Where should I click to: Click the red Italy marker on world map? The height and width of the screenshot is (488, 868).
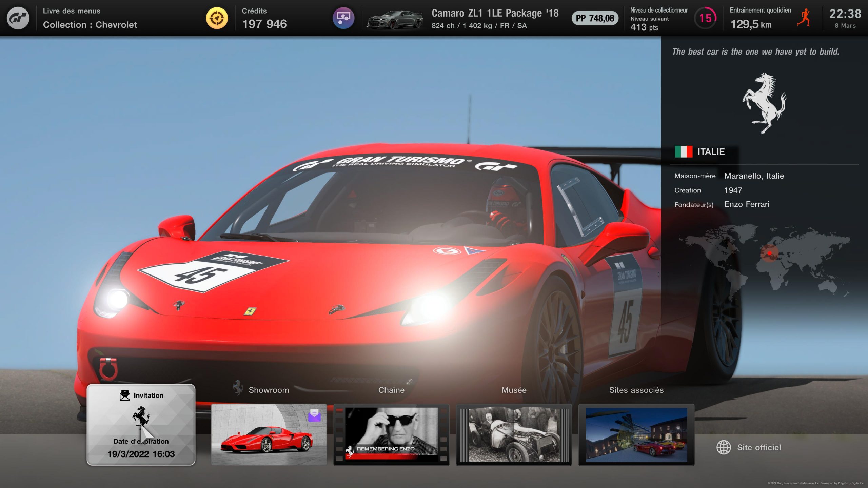pyautogui.click(x=769, y=253)
